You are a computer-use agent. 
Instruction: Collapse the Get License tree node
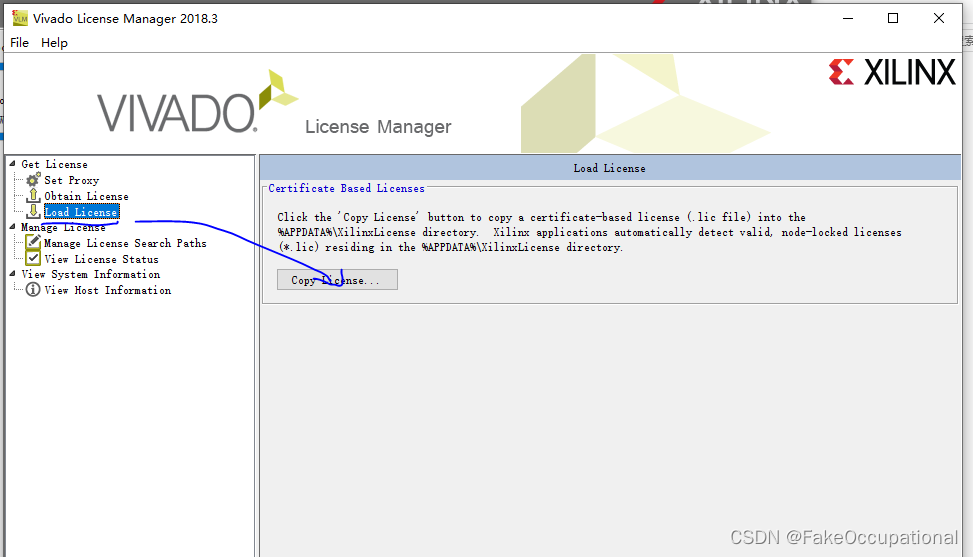(12, 164)
